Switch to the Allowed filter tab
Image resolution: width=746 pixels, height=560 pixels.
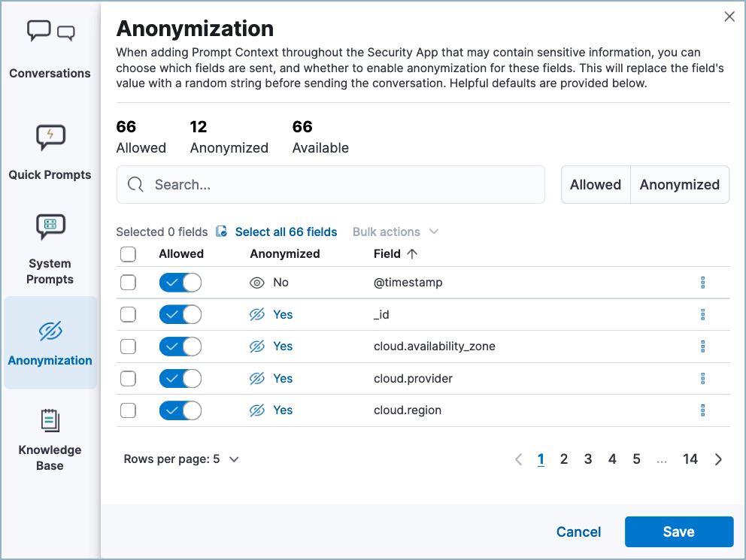point(595,184)
